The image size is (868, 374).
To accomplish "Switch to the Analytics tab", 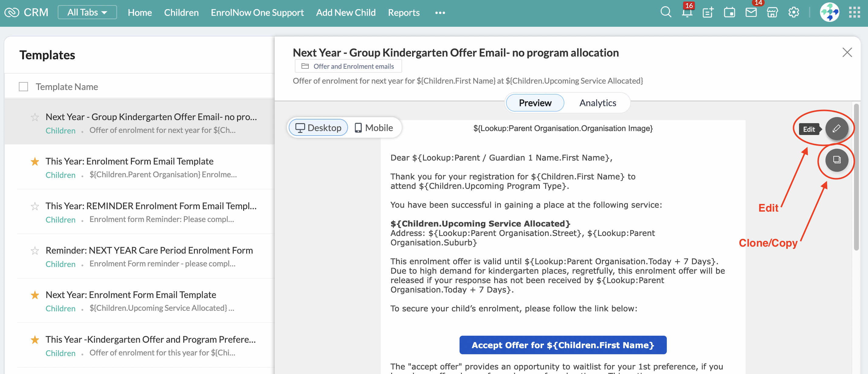I will click(598, 103).
